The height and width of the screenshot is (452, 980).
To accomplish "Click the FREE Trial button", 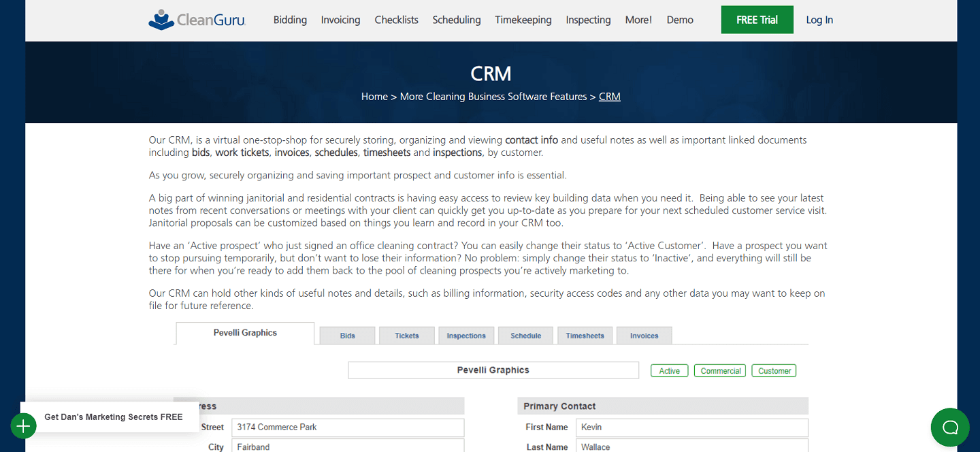I will click(757, 20).
